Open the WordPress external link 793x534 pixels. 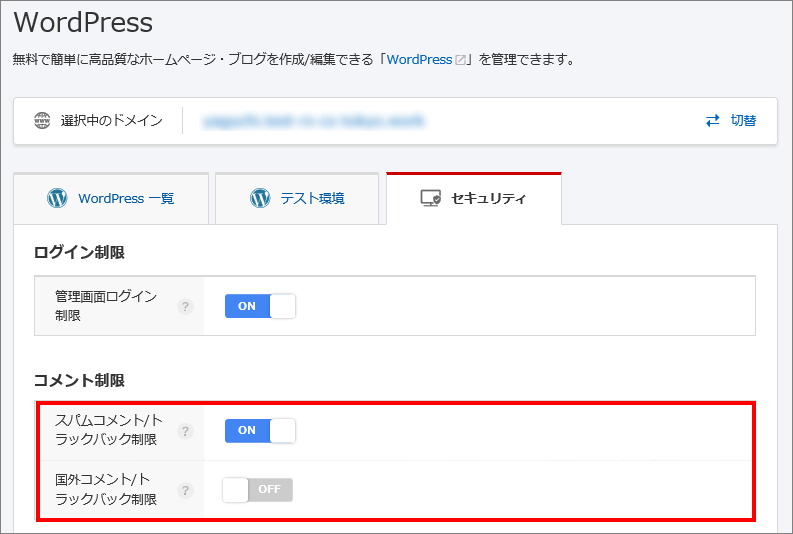pyautogui.click(x=419, y=60)
